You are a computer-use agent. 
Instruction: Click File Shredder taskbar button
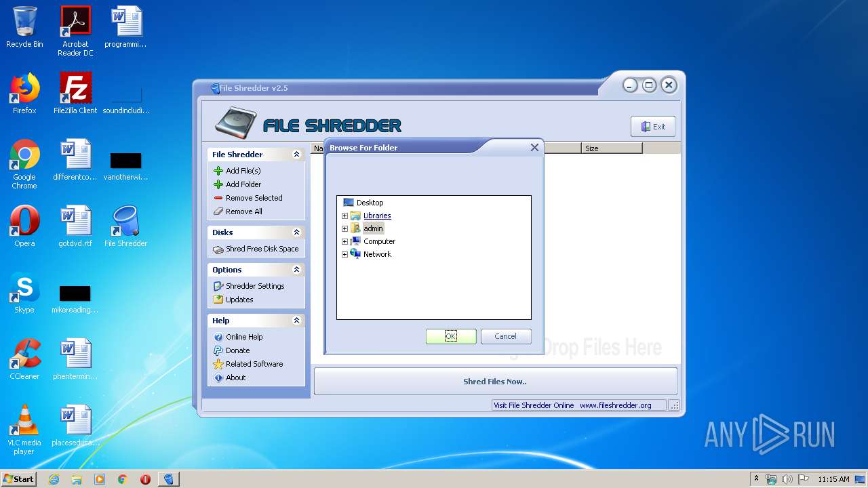169,479
